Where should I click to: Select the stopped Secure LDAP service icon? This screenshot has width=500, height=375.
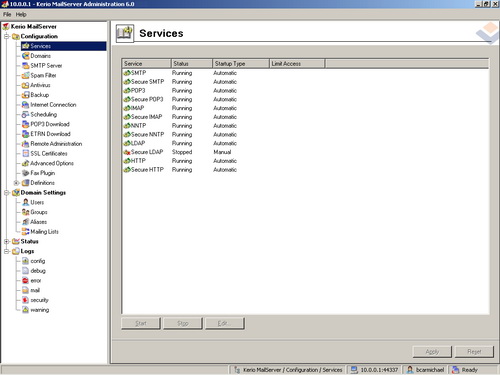tap(127, 152)
